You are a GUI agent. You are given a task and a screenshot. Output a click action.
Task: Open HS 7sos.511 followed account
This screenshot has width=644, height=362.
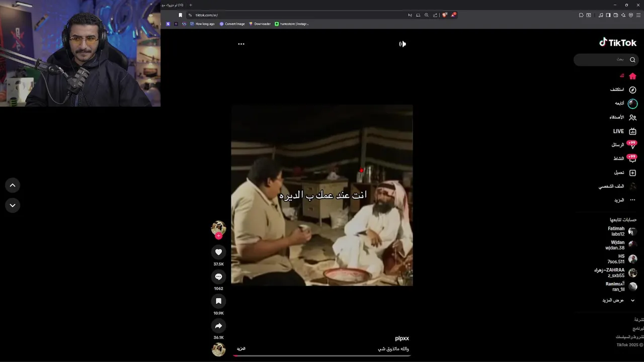click(622, 259)
